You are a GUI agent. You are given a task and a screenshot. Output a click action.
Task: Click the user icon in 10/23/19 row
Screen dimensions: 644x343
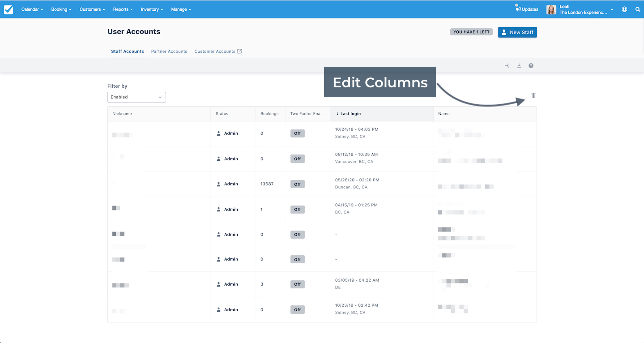219,310
